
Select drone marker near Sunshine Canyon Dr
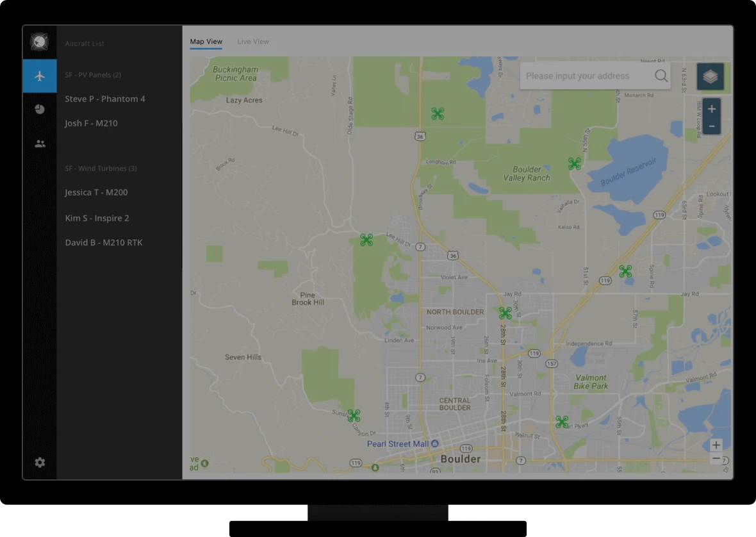[354, 415]
